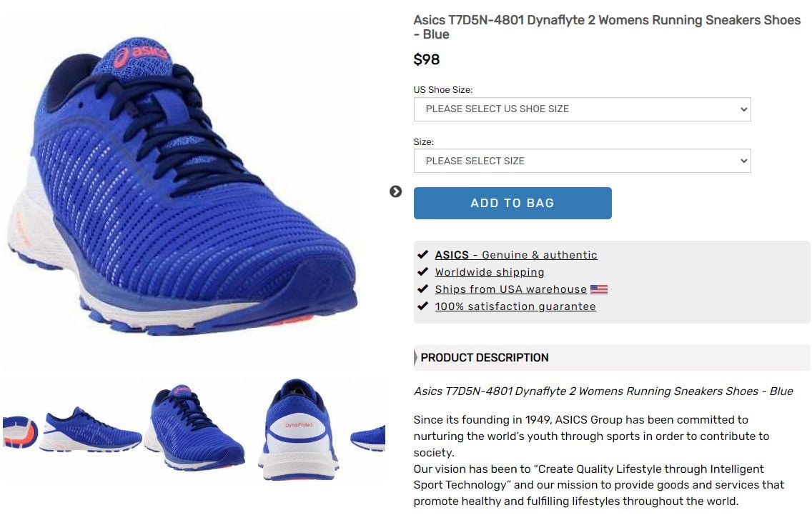Open Ships from USA warehouse link
Screen dimensions: 812x525
coord(510,289)
